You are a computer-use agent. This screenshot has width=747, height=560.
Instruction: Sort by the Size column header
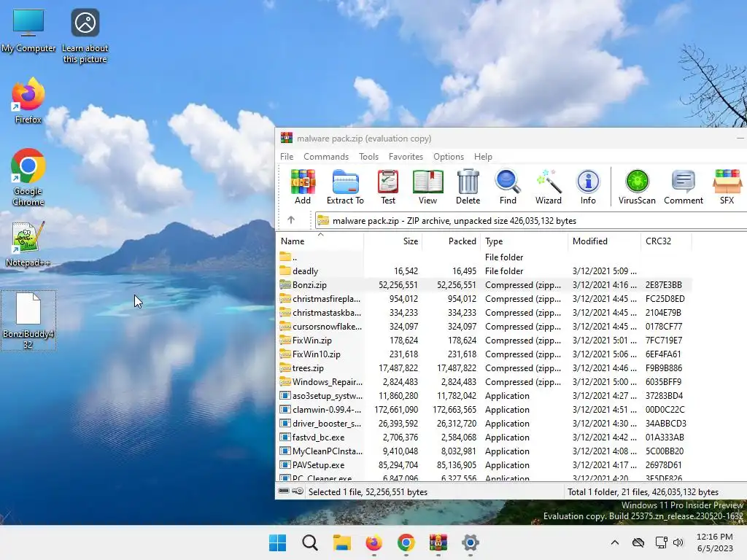pos(393,241)
